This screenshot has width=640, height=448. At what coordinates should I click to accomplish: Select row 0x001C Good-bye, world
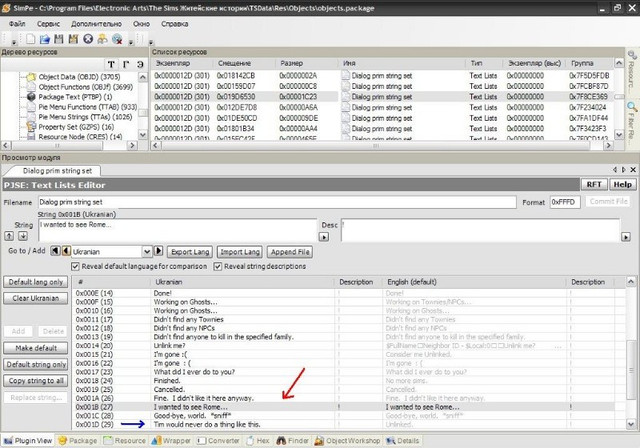pos(345,416)
